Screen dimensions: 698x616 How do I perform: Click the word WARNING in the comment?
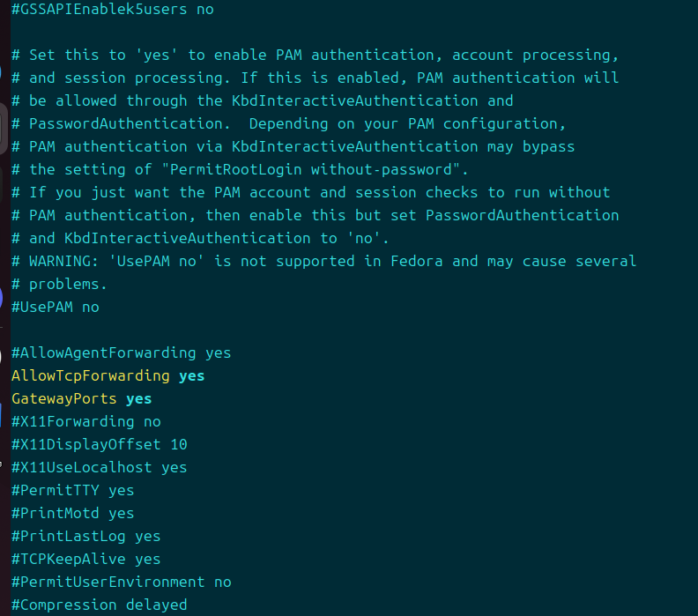click(59, 261)
